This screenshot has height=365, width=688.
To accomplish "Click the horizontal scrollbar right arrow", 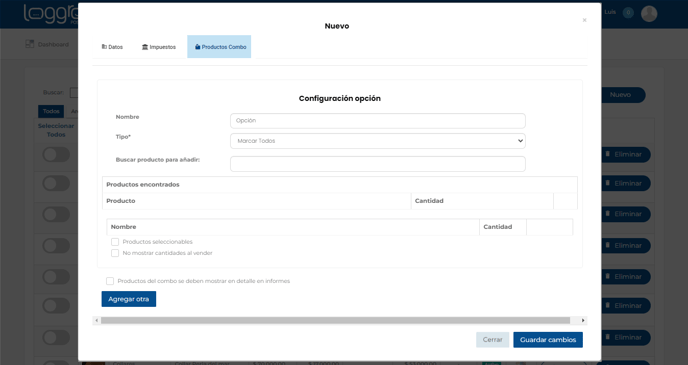I will click(583, 320).
